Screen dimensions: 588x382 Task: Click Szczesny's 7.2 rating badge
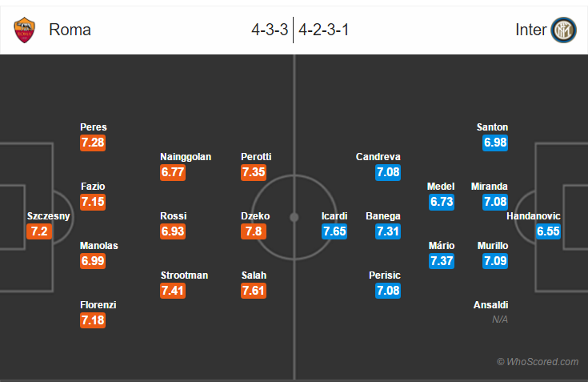pyautogui.click(x=39, y=231)
